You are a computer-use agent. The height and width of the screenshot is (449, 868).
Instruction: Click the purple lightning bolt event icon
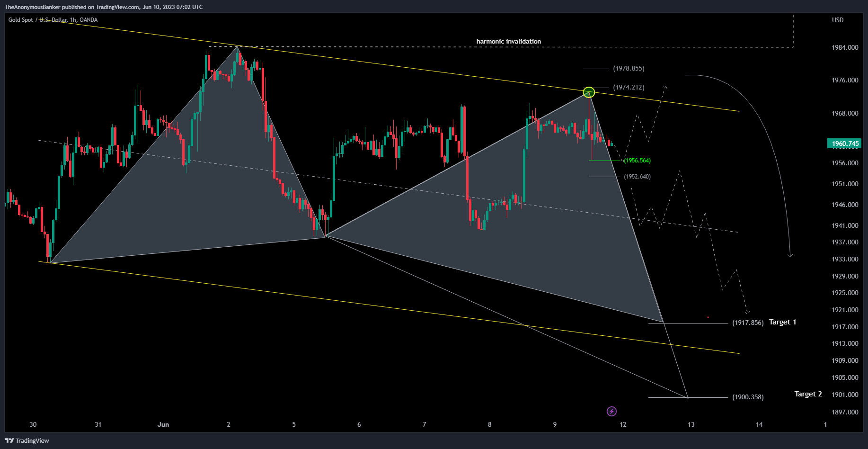[611, 411]
